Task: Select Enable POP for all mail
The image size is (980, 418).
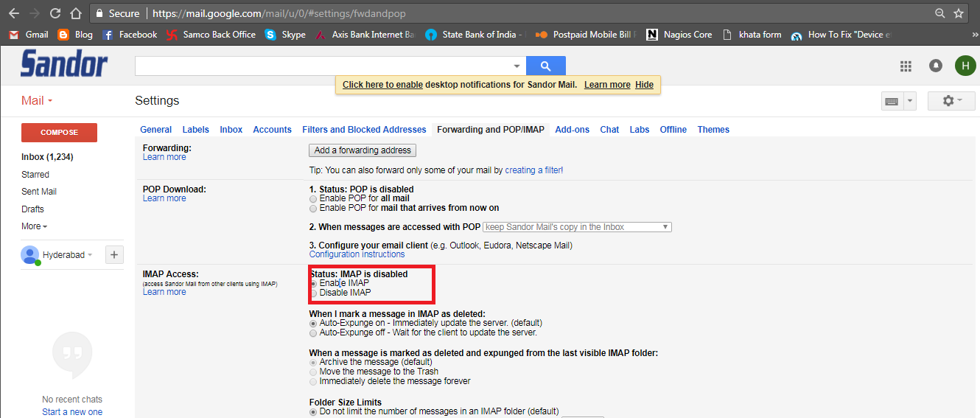Action: click(x=314, y=199)
